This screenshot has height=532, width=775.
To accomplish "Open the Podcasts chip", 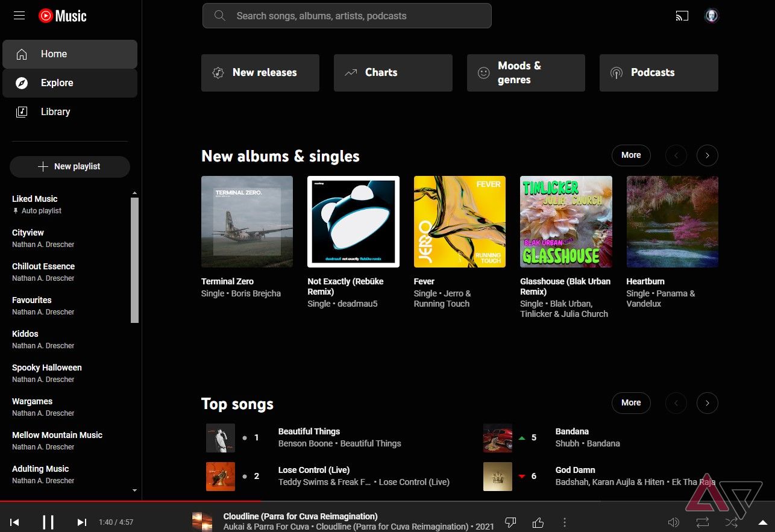I will coord(659,73).
